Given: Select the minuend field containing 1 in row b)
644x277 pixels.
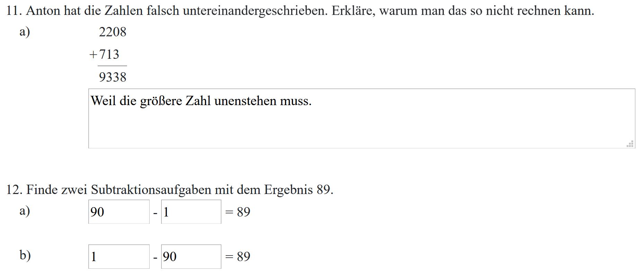Looking at the screenshot, I should 119,257.
